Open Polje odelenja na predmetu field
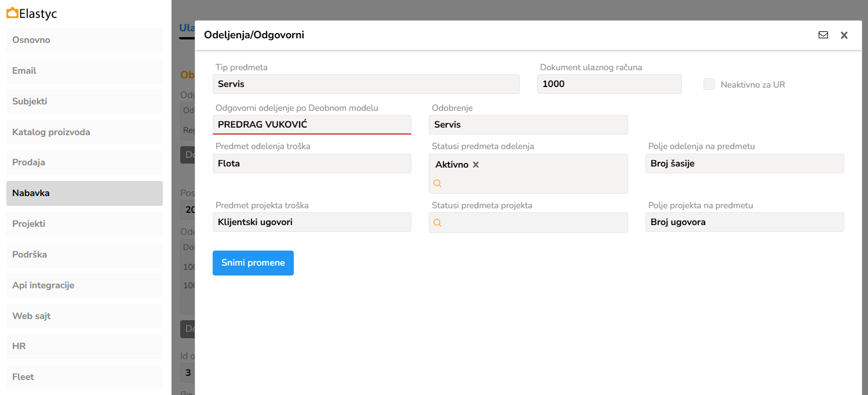Image resolution: width=868 pixels, height=395 pixels. coord(744,164)
